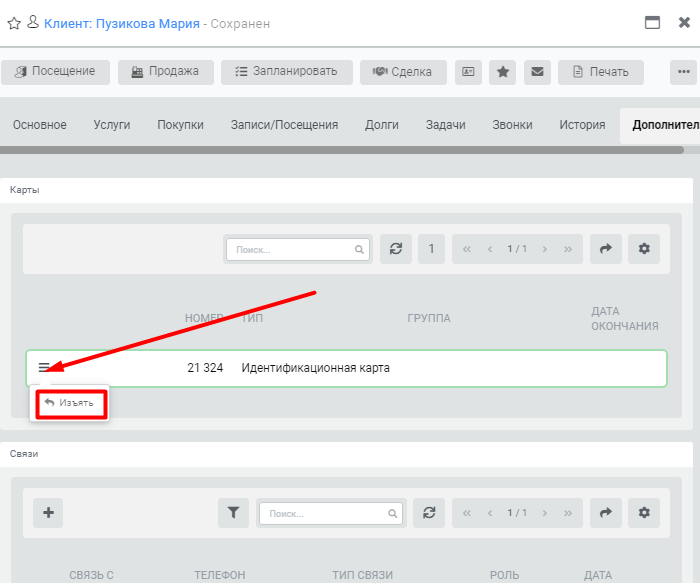The height and width of the screenshot is (583, 700).
Task: Select the Дополнительно tab
Action: tap(662, 125)
